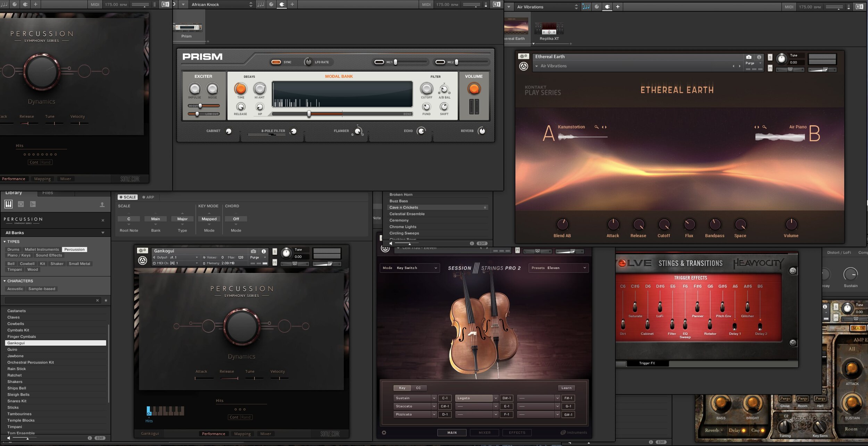Click the Learn button in Session Strings Pro 2
Image resolution: width=868 pixels, height=446 pixels.
tap(567, 388)
